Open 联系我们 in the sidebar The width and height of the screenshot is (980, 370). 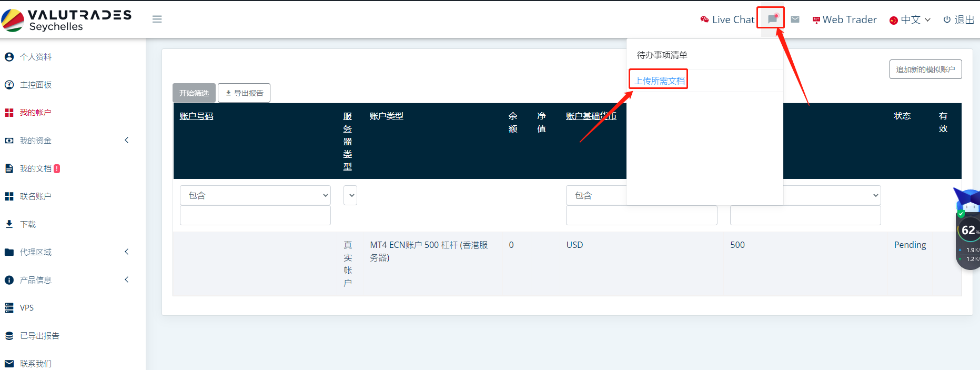pos(36,364)
